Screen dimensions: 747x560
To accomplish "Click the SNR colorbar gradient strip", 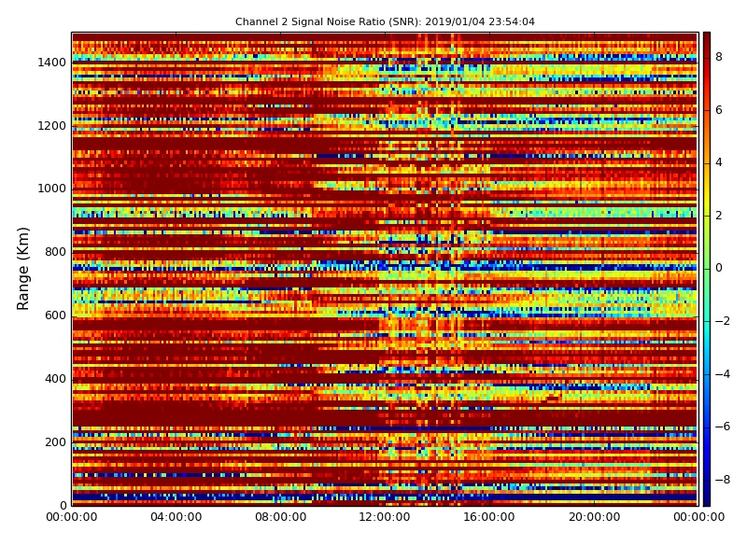I will coord(707,269).
